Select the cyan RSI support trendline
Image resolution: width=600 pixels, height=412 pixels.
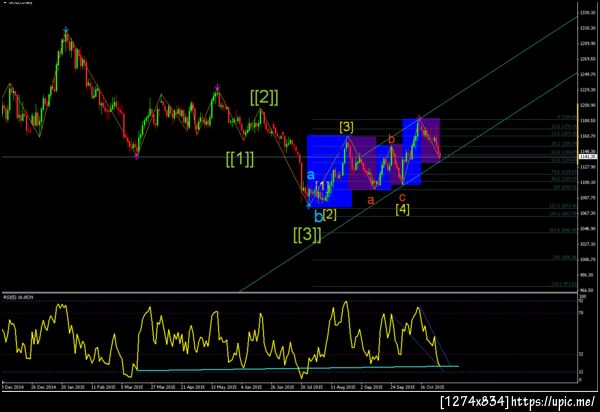[298, 368]
